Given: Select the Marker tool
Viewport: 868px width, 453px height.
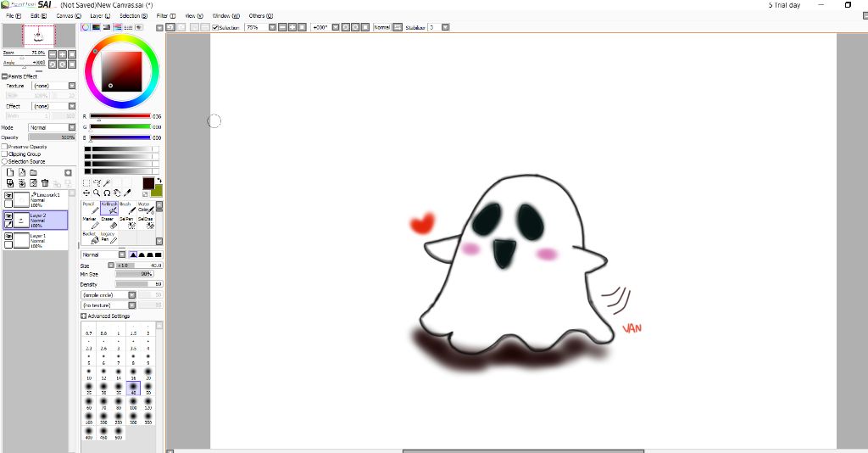Looking at the screenshot, I should pos(90,222).
